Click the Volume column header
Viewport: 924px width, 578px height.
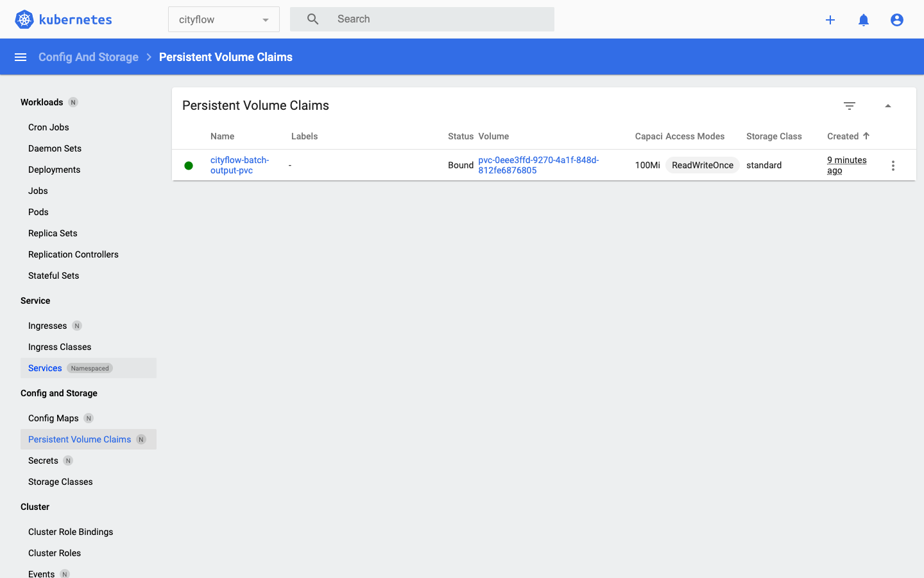(x=493, y=136)
